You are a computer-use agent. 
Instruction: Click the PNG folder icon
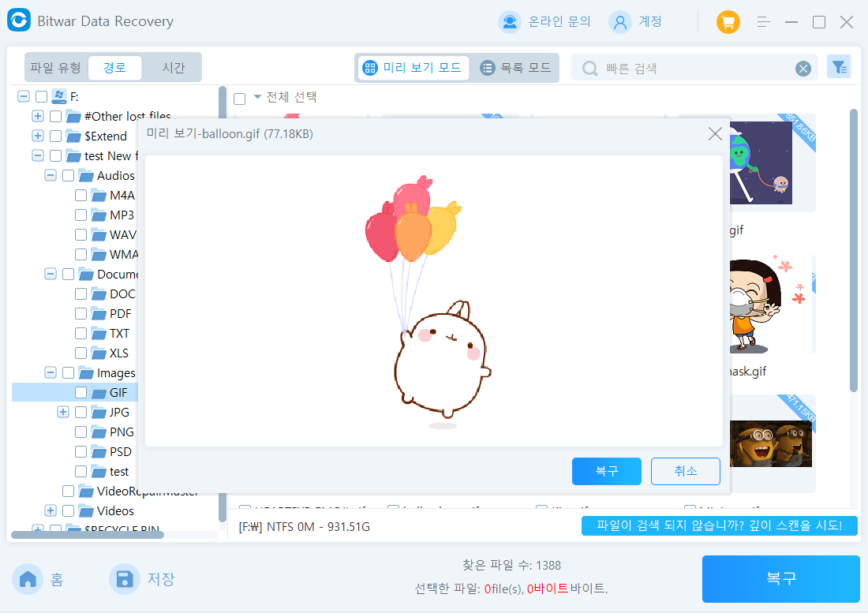tap(99, 432)
